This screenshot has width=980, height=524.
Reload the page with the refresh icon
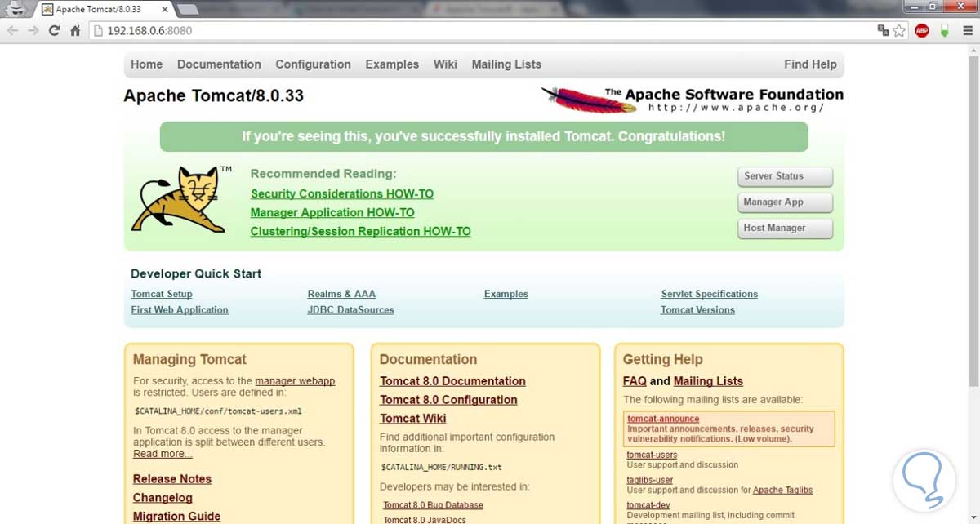coord(55,31)
